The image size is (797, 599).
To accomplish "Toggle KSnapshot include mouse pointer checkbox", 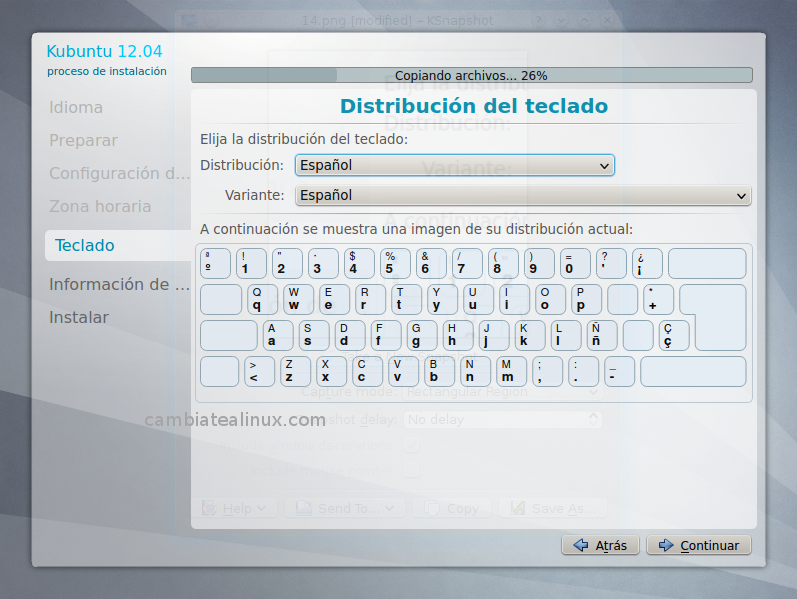I will point(412,470).
